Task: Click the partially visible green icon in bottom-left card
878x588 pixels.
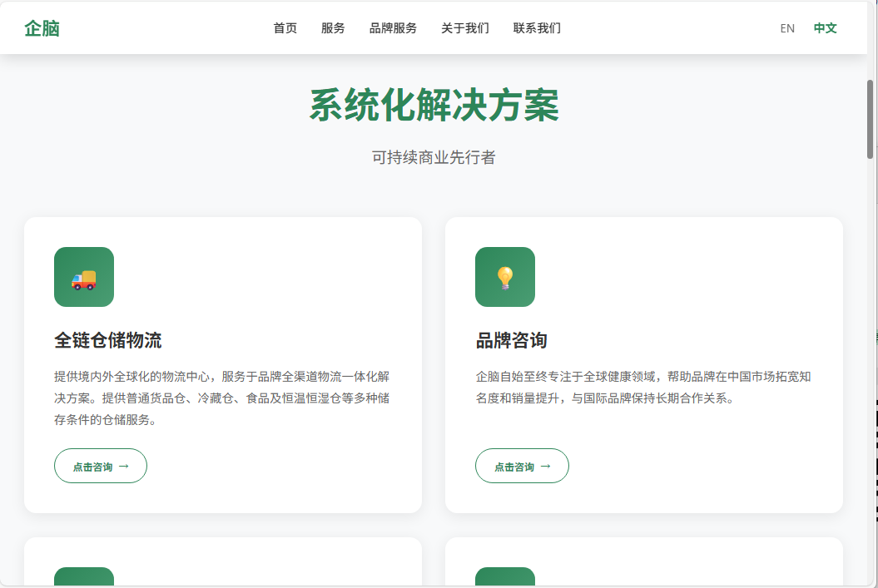Action: [83, 577]
